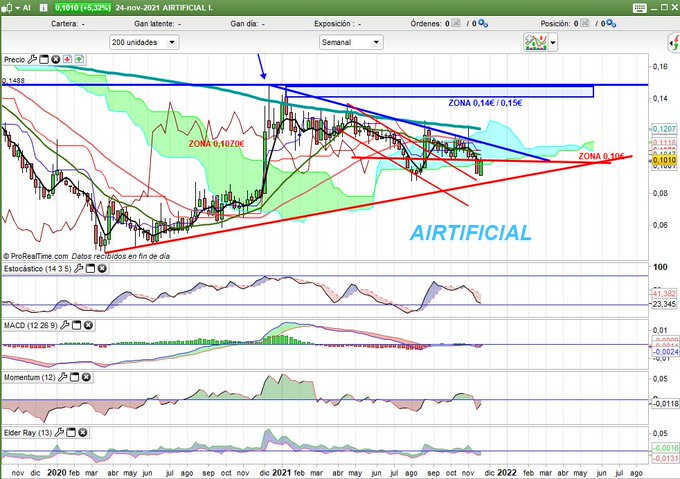
Task: Click the 0,1207 price axis tag
Action: [664, 129]
